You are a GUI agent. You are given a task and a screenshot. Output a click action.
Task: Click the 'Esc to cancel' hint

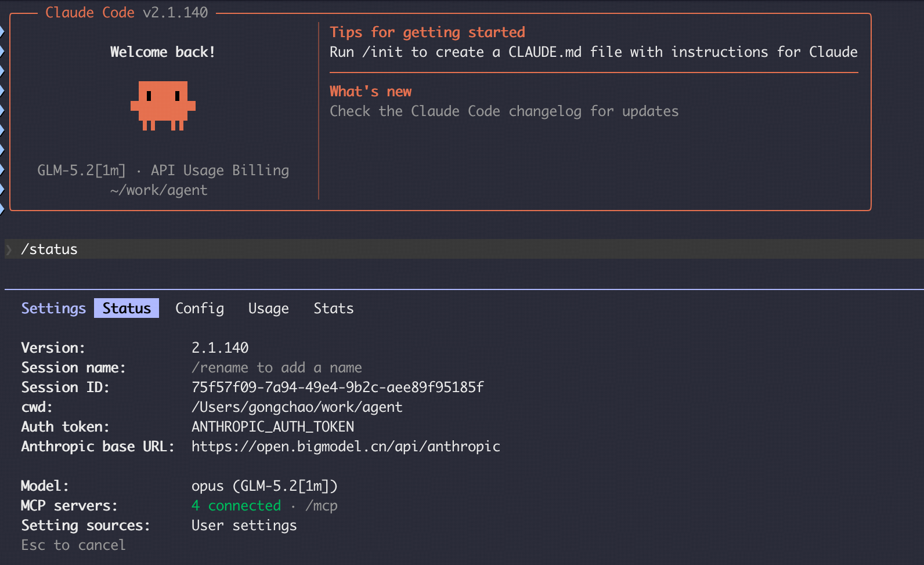(x=73, y=545)
